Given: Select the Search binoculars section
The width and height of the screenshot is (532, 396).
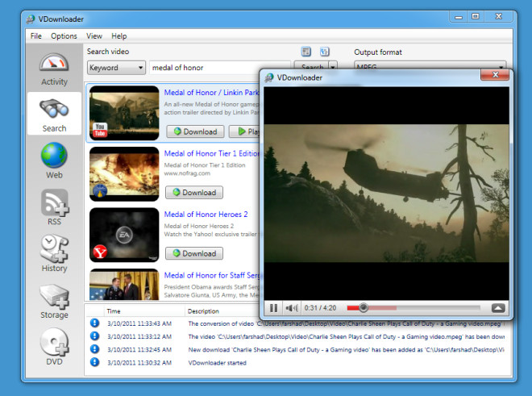Looking at the screenshot, I should click(54, 114).
